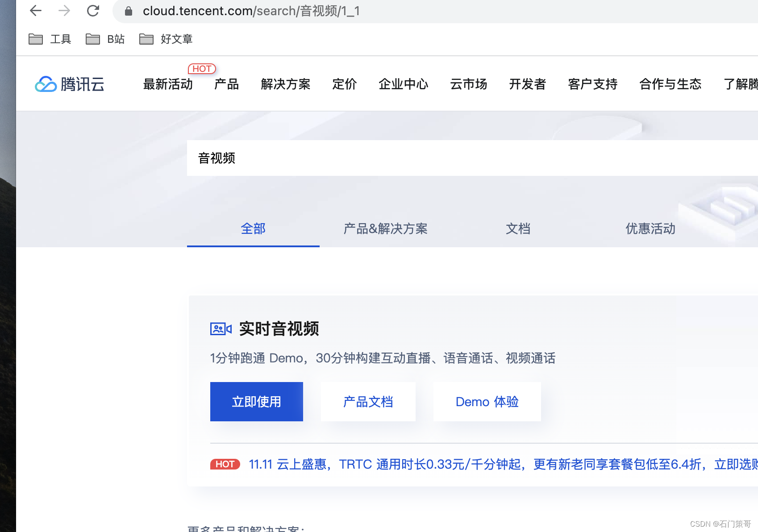Open the 产品文档 page

tap(368, 402)
